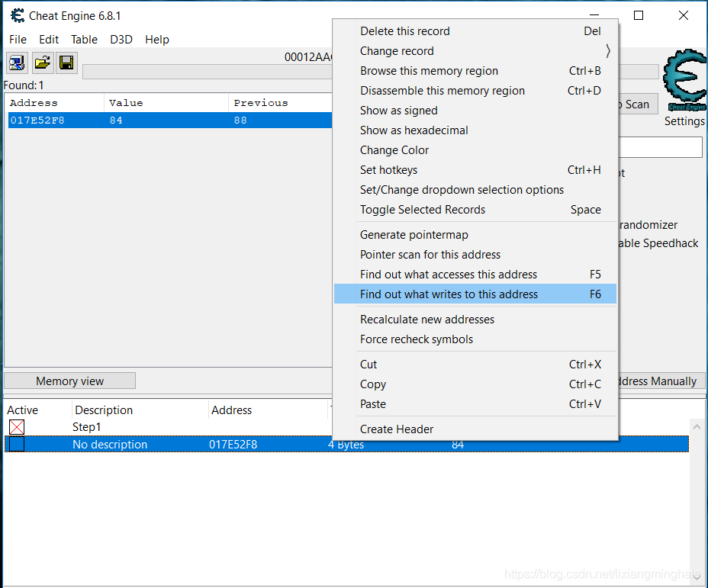708x588 pixels.
Task: Select Copy from context menu
Action: coord(475,384)
